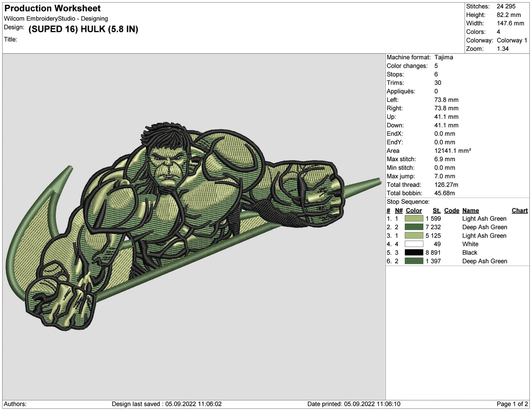Click the 'White' color name in row 4
This screenshot has width=532, height=411.
tap(470, 244)
